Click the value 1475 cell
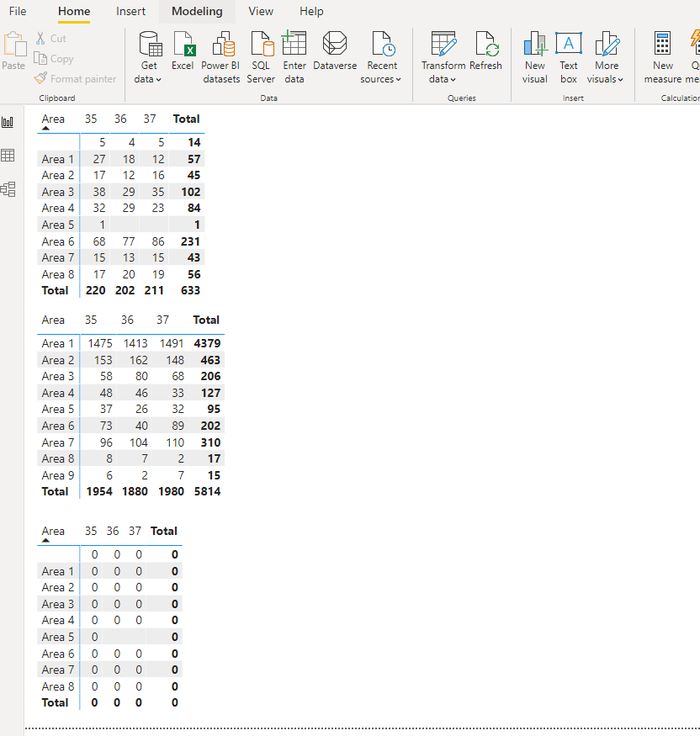This screenshot has height=736, width=700. pos(100,343)
